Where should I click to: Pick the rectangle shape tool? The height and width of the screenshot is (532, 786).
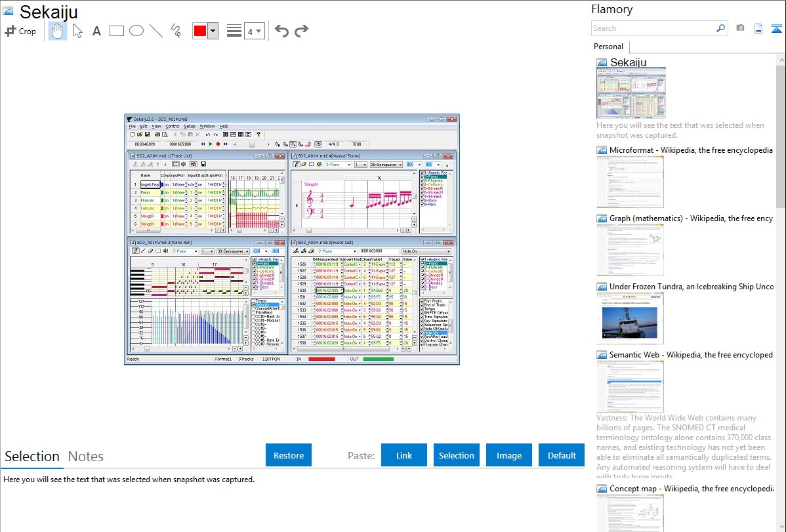pyautogui.click(x=117, y=31)
